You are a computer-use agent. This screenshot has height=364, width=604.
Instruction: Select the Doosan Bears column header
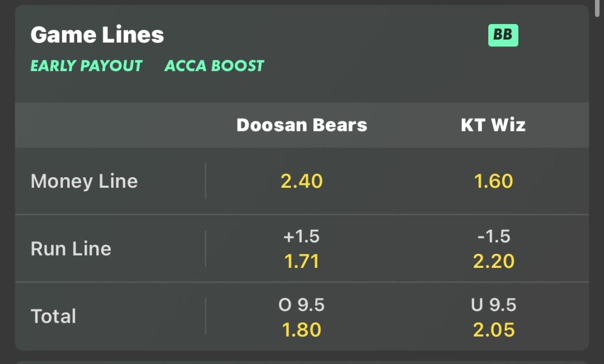click(x=301, y=125)
